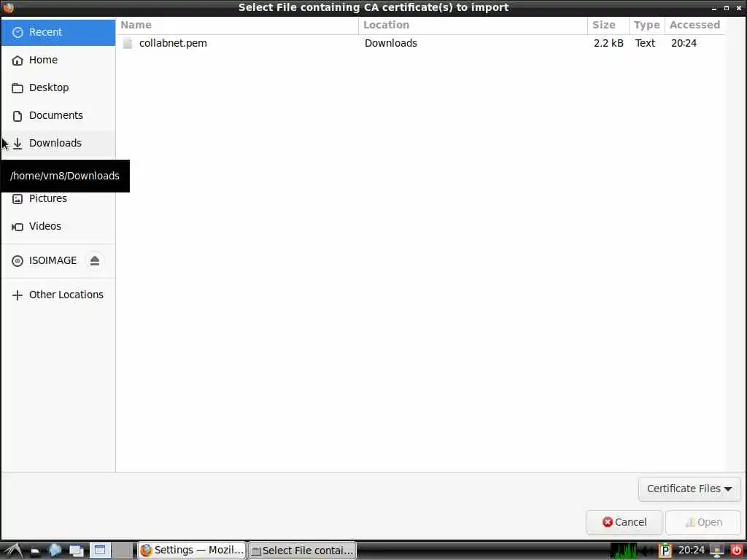
Task: Click the 2.2 kB size cell
Action: click(608, 43)
